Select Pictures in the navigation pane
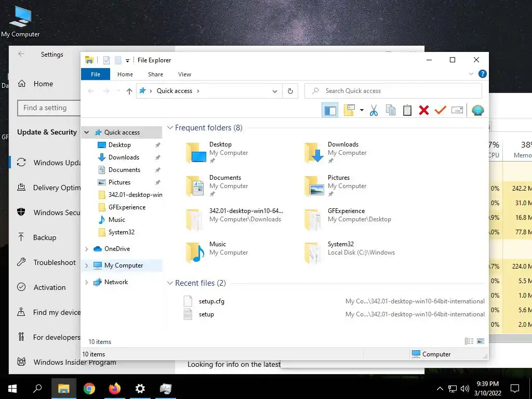Screen dimensions: 532x399 pyautogui.click(x=119, y=182)
